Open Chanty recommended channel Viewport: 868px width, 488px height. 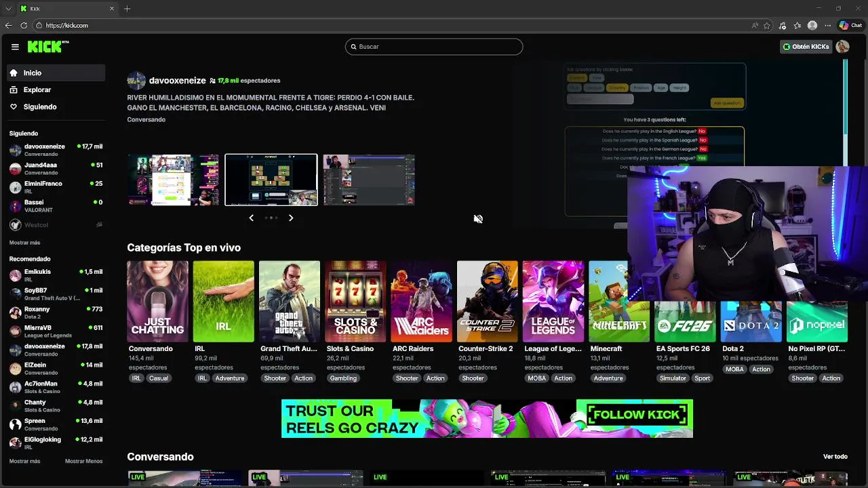[56, 406]
